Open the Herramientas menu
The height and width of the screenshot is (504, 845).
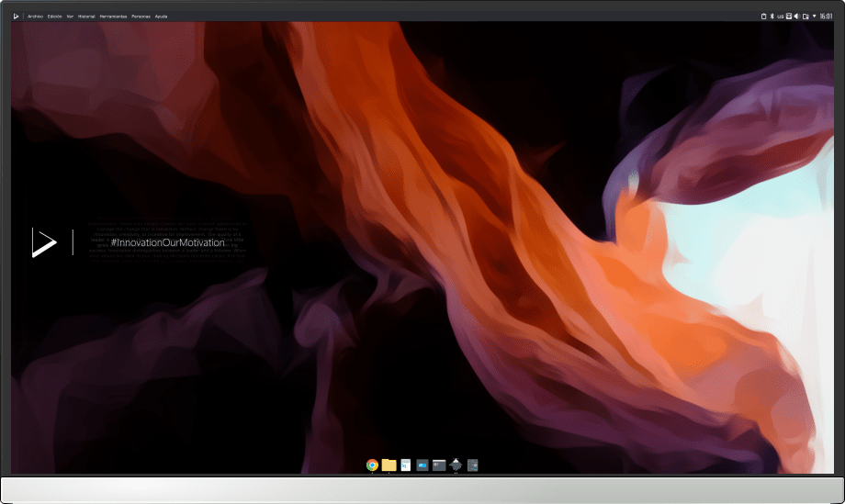point(113,17)
